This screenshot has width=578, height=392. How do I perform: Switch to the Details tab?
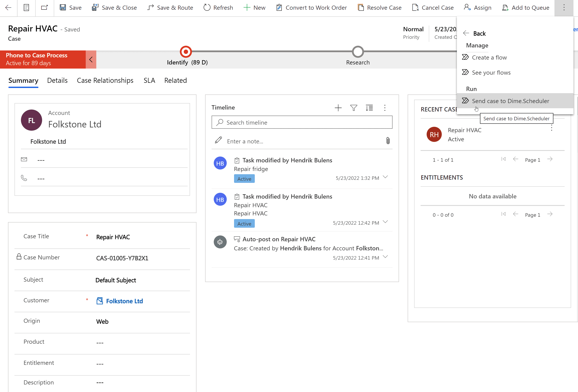57,80
